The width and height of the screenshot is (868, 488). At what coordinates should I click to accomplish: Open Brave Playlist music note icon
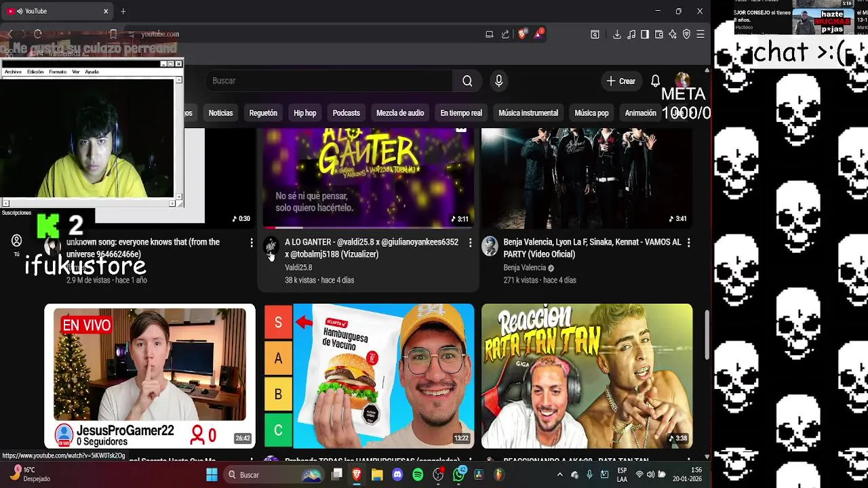coord(631,34)
